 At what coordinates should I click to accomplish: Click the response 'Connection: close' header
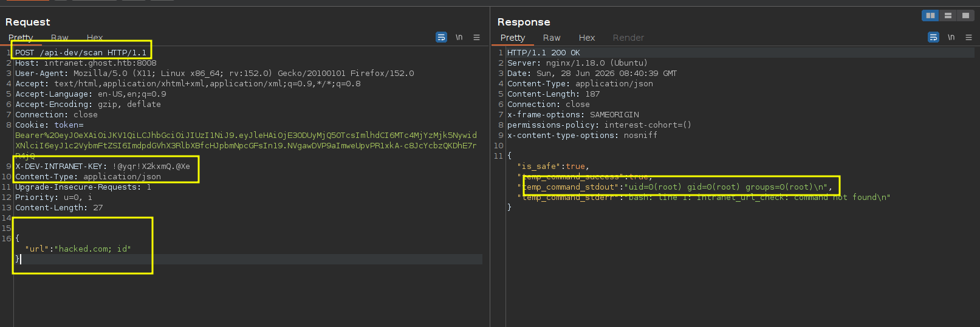549,105
